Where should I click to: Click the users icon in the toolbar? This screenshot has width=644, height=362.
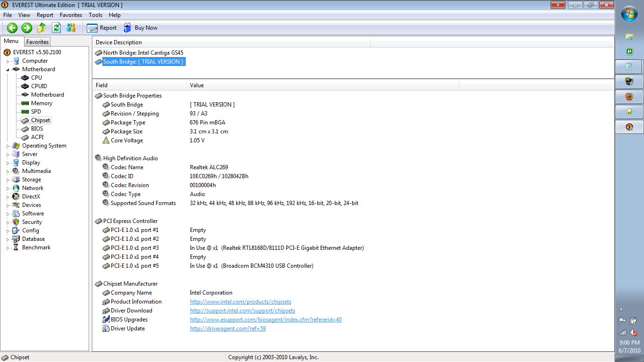click(71, 28)
